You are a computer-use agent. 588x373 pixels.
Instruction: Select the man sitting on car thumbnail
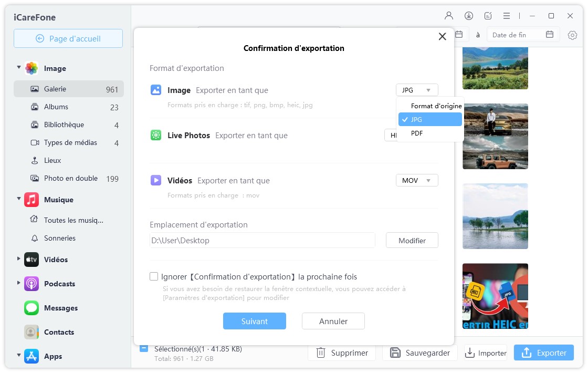coord(496,136)
